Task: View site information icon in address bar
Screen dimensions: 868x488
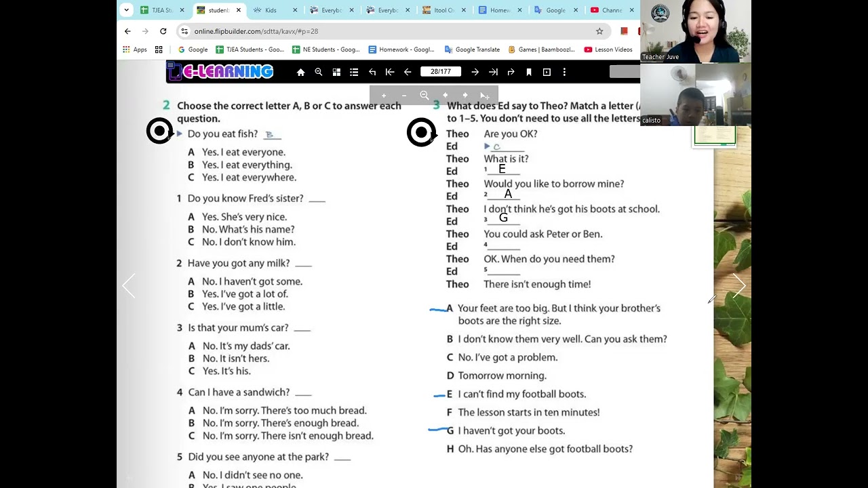Action: [184, 31]
